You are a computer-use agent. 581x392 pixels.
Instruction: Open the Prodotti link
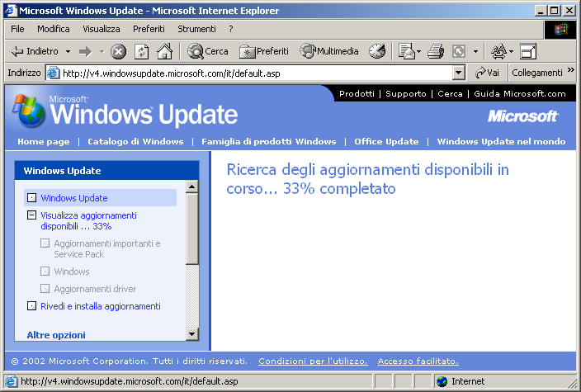tap(357, 94)
